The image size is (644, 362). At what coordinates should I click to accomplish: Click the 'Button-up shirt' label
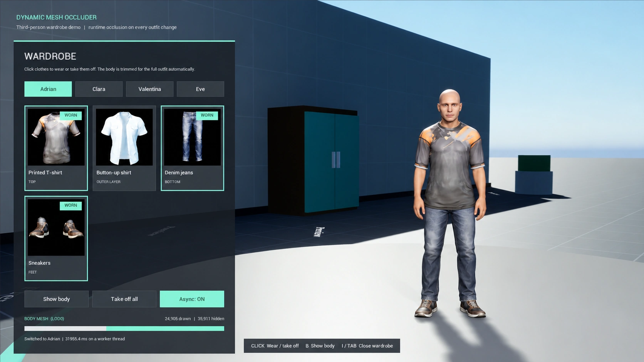click(x=114, y=172)
